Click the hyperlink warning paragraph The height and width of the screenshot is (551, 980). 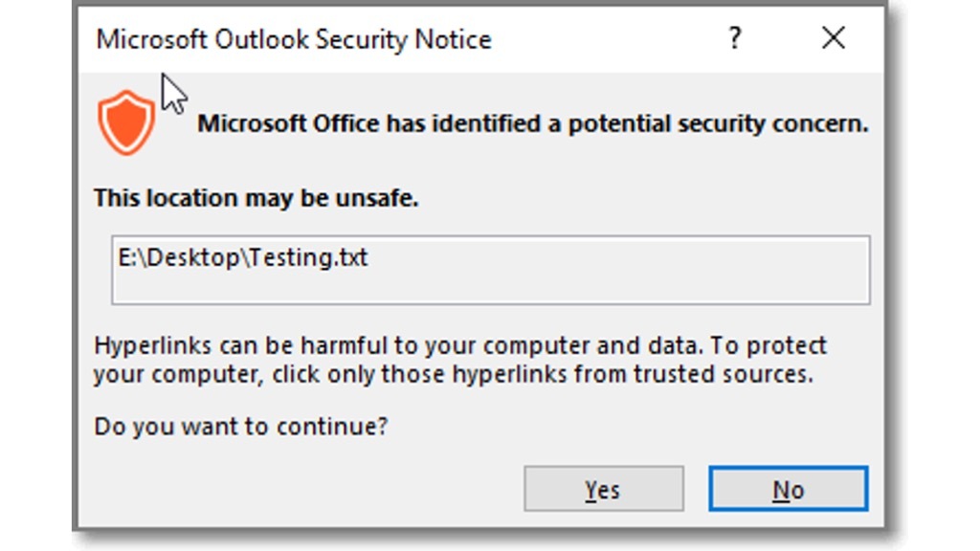(x=457, y=360)
